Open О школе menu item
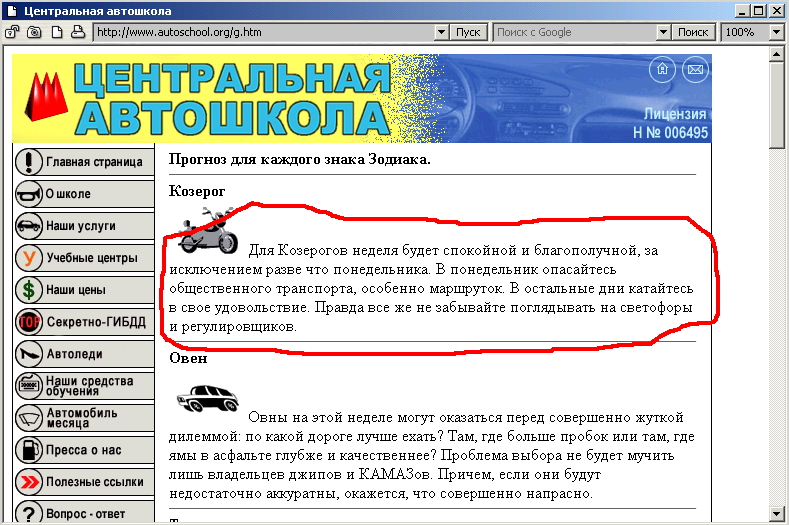789x525 pixels. click(x=84, y=194)
